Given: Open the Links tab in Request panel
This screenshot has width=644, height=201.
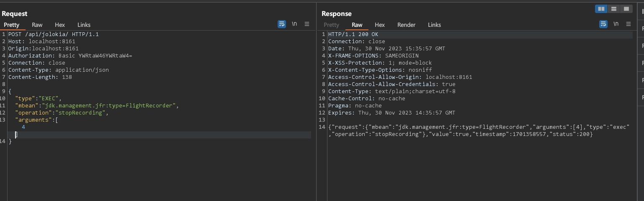Looking at the screenshot, I should click(84, 25).
